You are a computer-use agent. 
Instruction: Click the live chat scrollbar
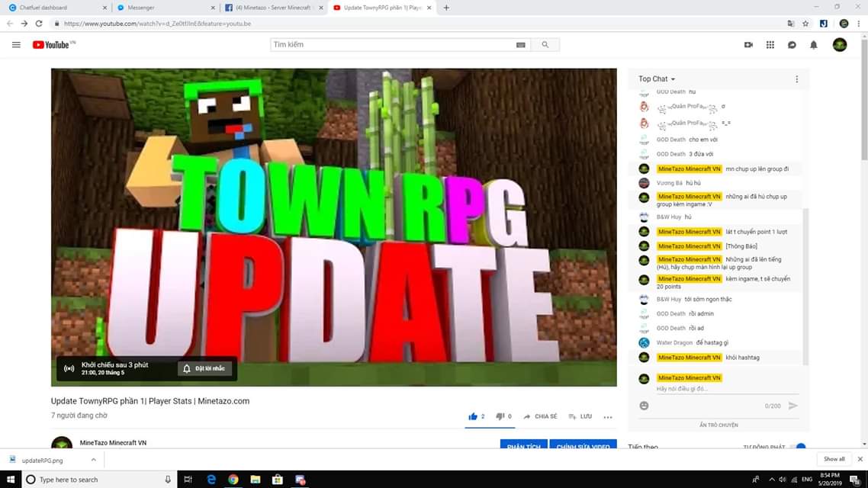pos(805,287)
